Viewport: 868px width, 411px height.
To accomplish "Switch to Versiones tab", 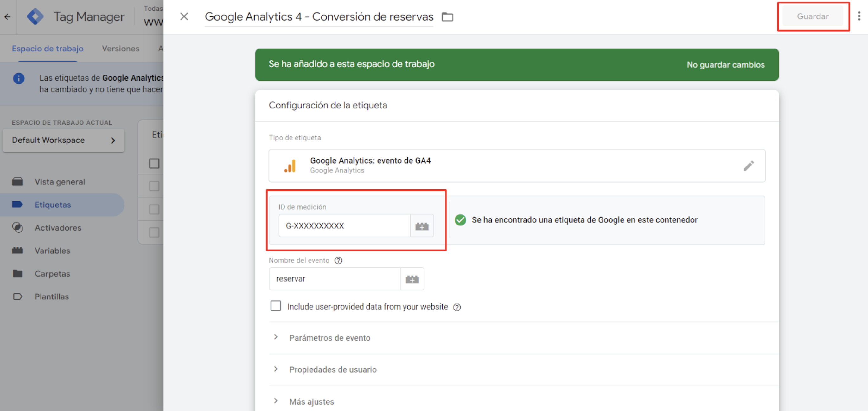I will click(x=121, y=49).
